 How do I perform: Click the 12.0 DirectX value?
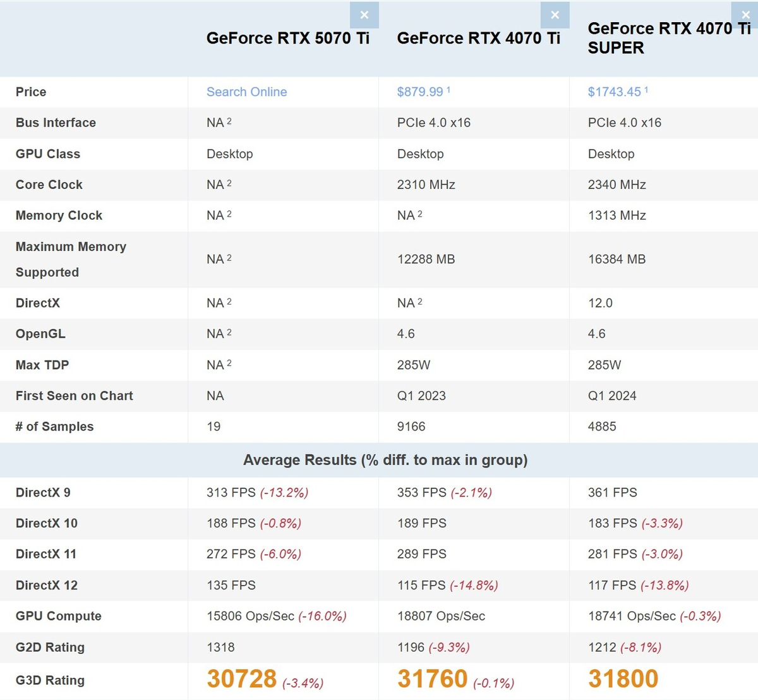click(600, 303)
